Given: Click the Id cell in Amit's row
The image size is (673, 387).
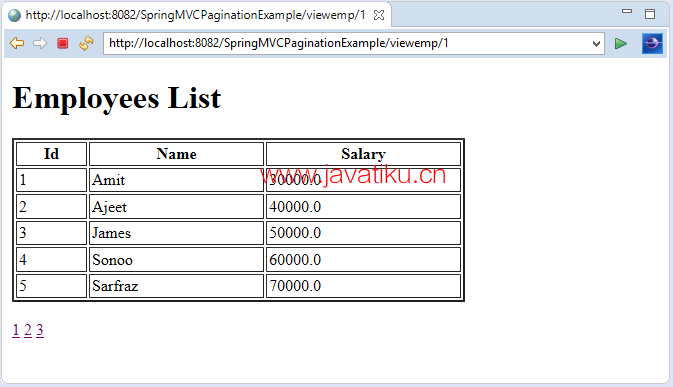Looking at the screenshot, I should (x=52, y=180).
